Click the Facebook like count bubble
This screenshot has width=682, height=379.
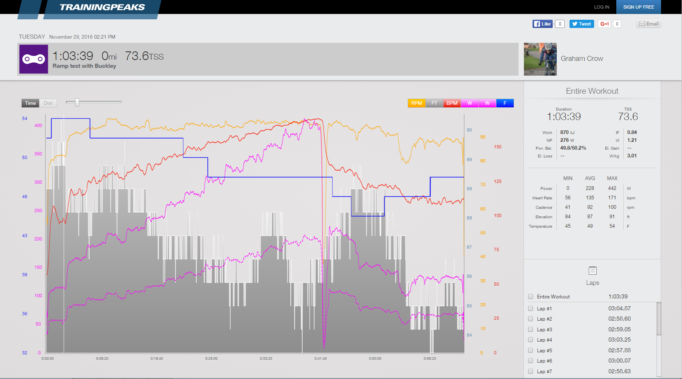(560, 24)
